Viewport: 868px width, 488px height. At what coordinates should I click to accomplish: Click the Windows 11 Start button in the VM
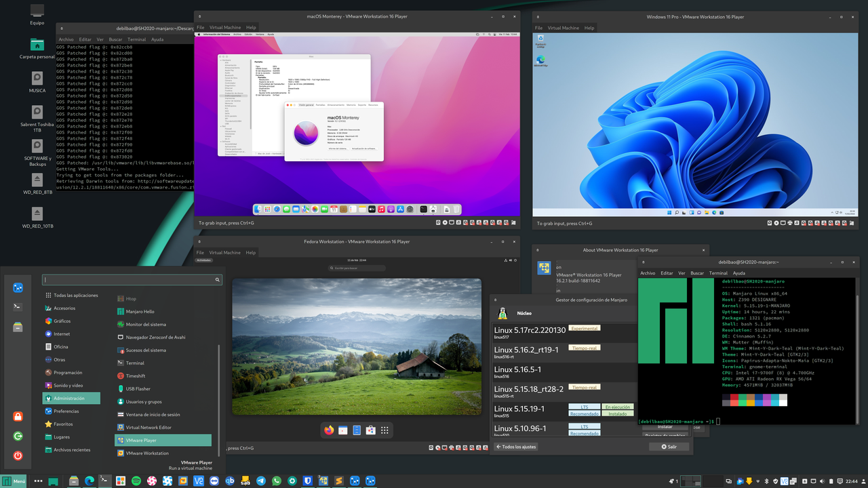(669, 213)
